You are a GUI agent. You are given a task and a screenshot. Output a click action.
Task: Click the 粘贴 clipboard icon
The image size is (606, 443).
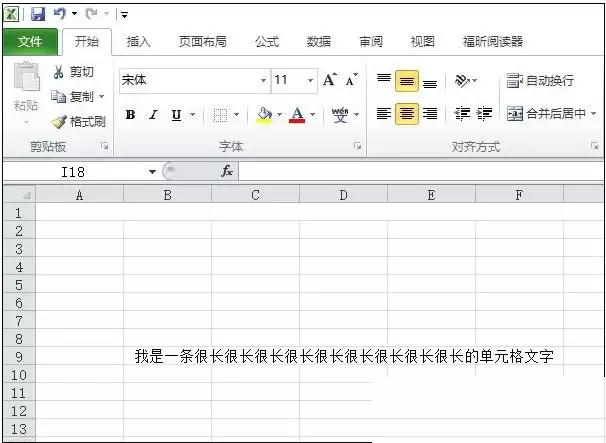[26, 77]
